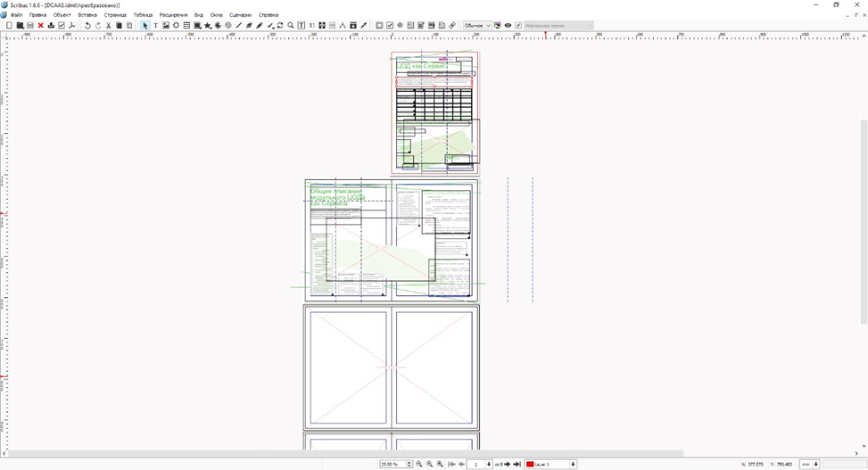
Task: Select the Copy Item Properties tool
Action: pyautogui.click(x=353, y=26)
